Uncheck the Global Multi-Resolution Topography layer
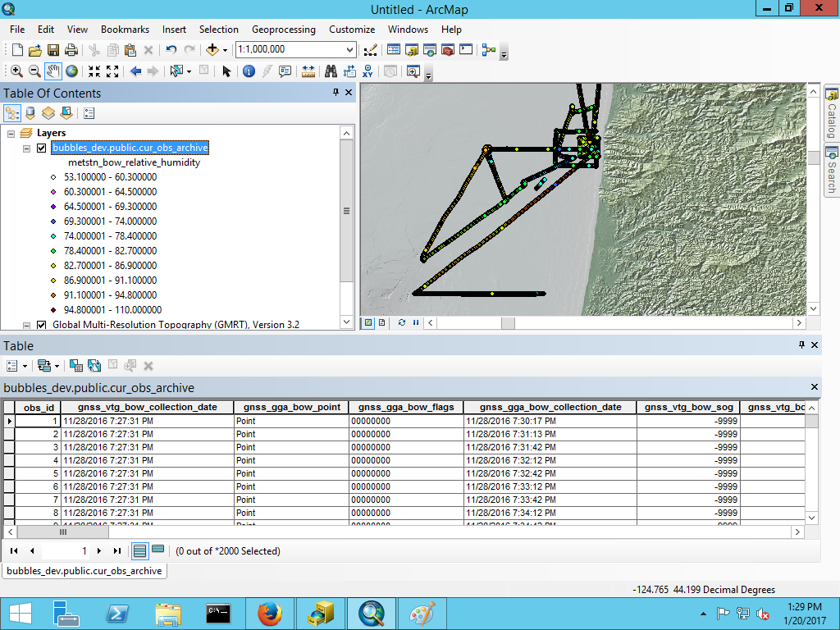 click(41, 325)
